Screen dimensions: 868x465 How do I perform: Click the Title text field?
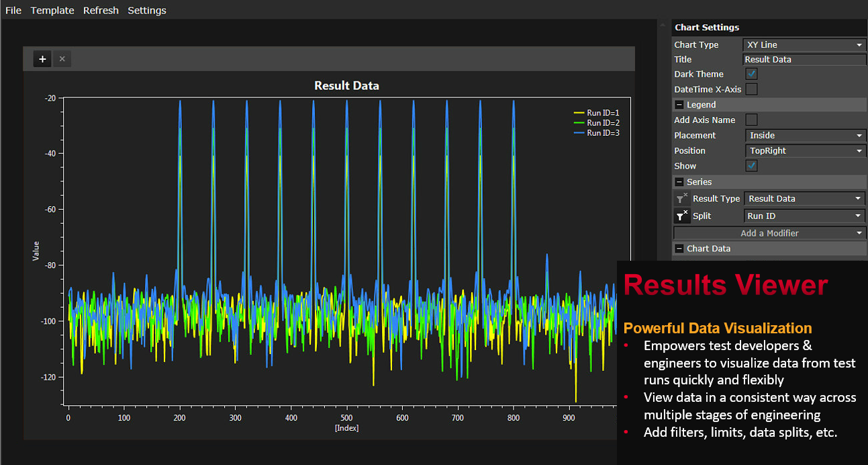[804, 59]
